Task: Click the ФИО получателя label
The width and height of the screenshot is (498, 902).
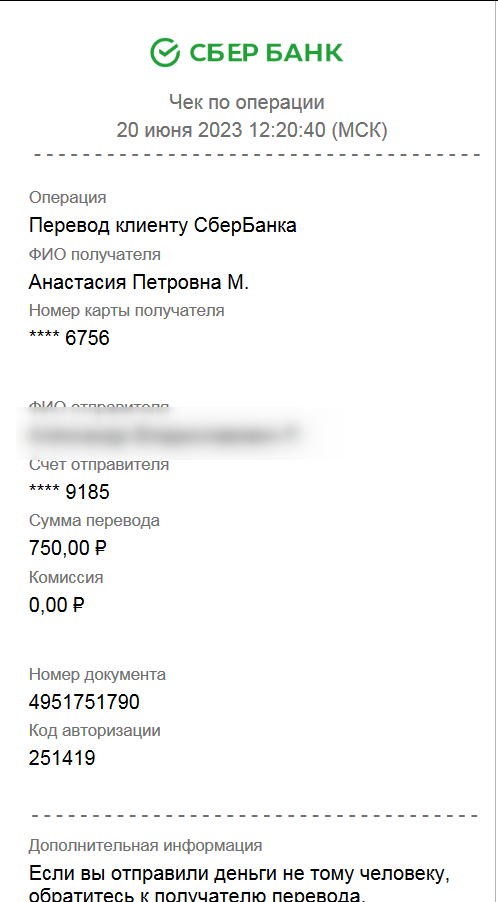Action: [x=95, y=254]
